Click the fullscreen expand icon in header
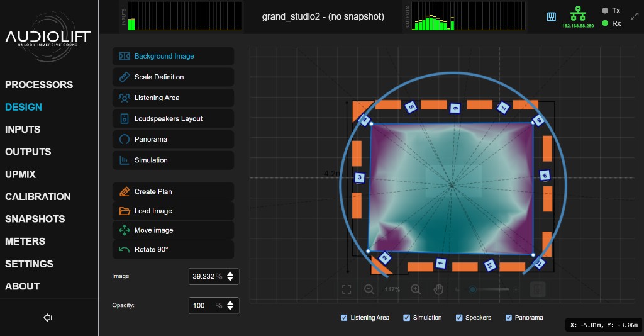This screenshot has height=336, width=644. [635, 16]
